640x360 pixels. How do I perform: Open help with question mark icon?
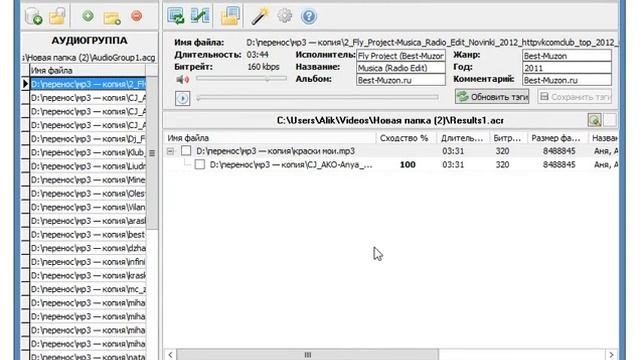(x=309, y=16)
